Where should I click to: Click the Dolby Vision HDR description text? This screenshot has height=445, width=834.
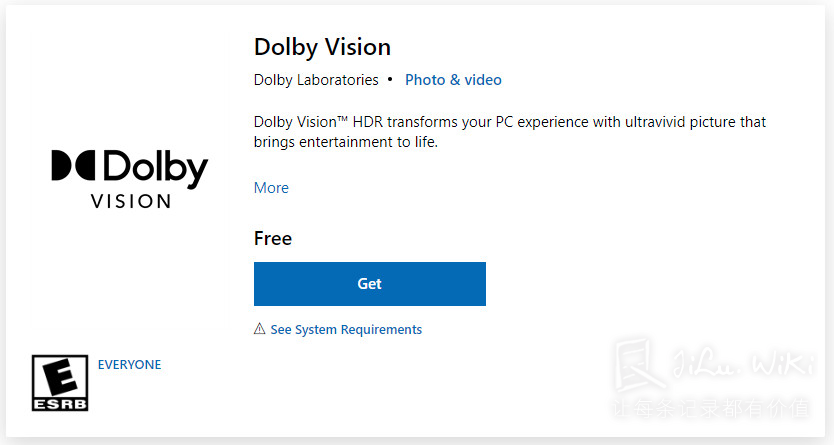pos(510,132)
